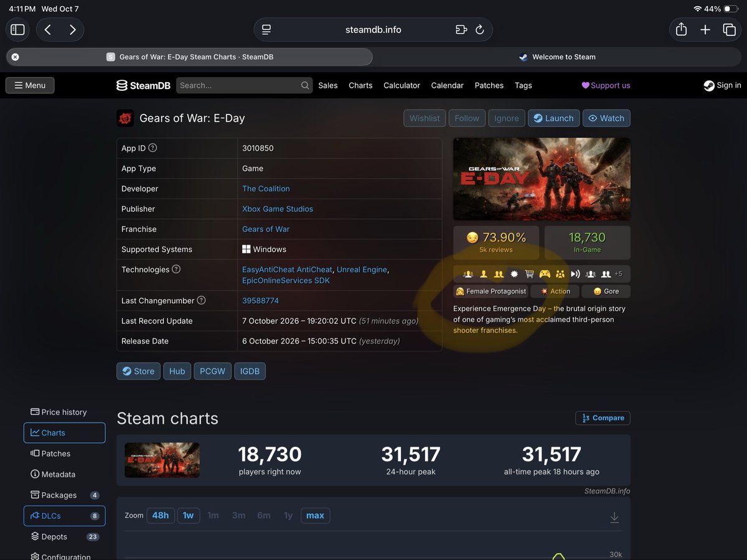Toggle Ignore for this game
Screen dimensions: 747x560
[506, 118]
